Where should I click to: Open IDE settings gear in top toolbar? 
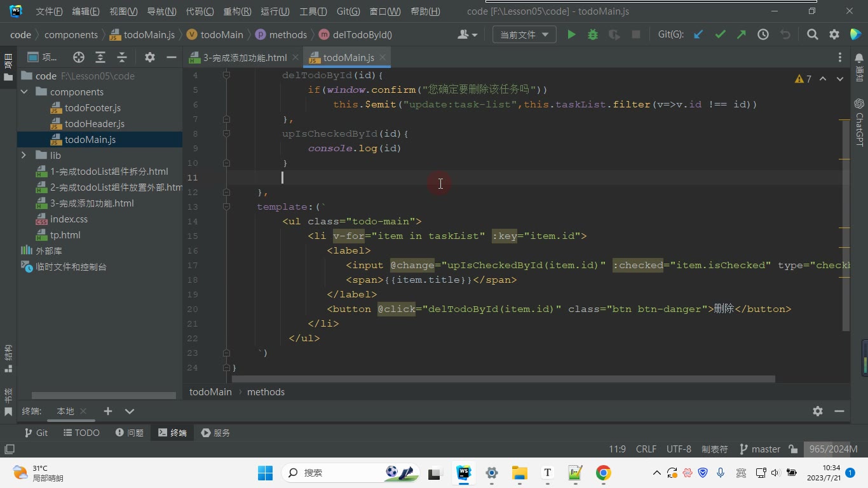[x=834, y=35]
